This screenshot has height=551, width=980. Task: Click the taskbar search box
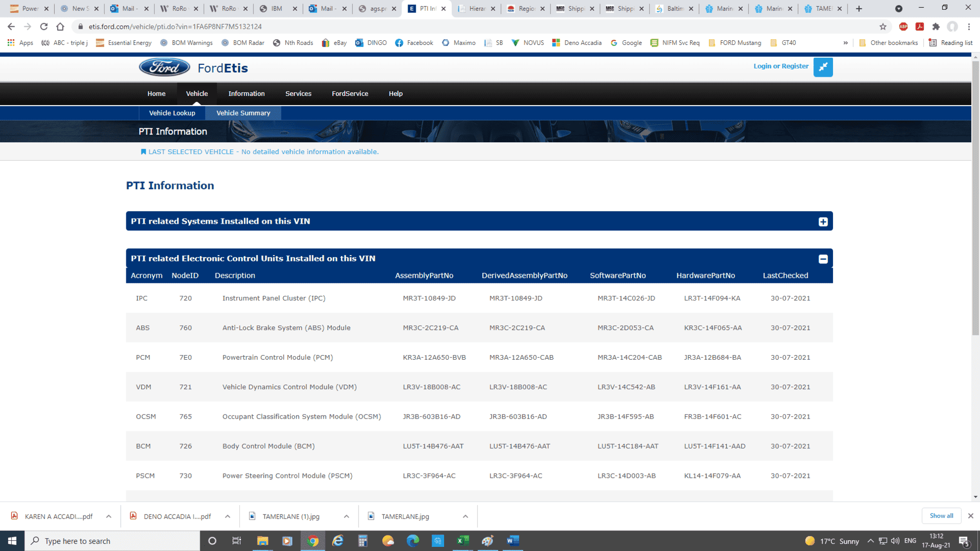coord(112,541)
